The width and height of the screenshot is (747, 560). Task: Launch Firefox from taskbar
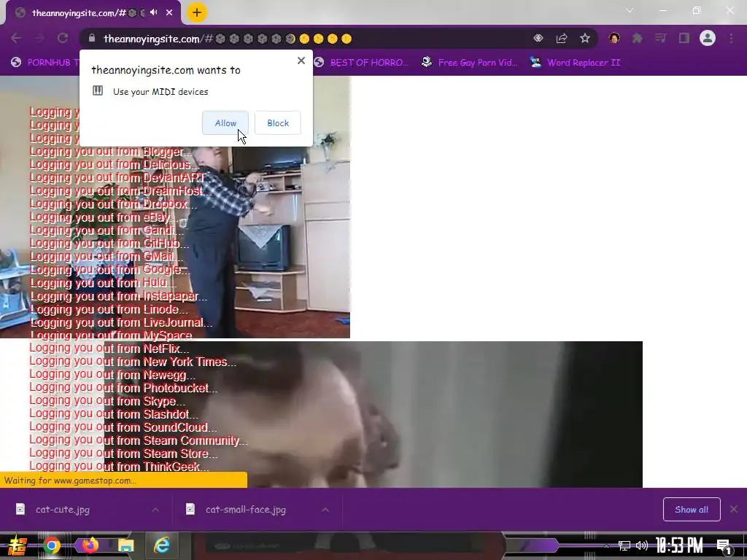coord(90,545)
